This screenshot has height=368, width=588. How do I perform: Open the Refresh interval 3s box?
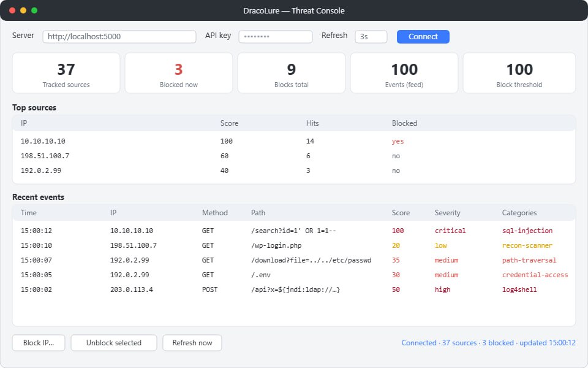click(x=371, y=36)
